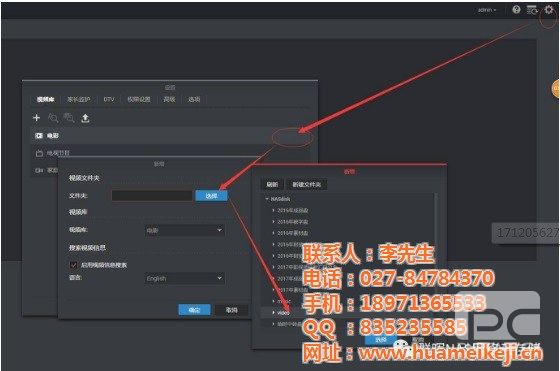Expand the video folder in tree

(274, 312)
